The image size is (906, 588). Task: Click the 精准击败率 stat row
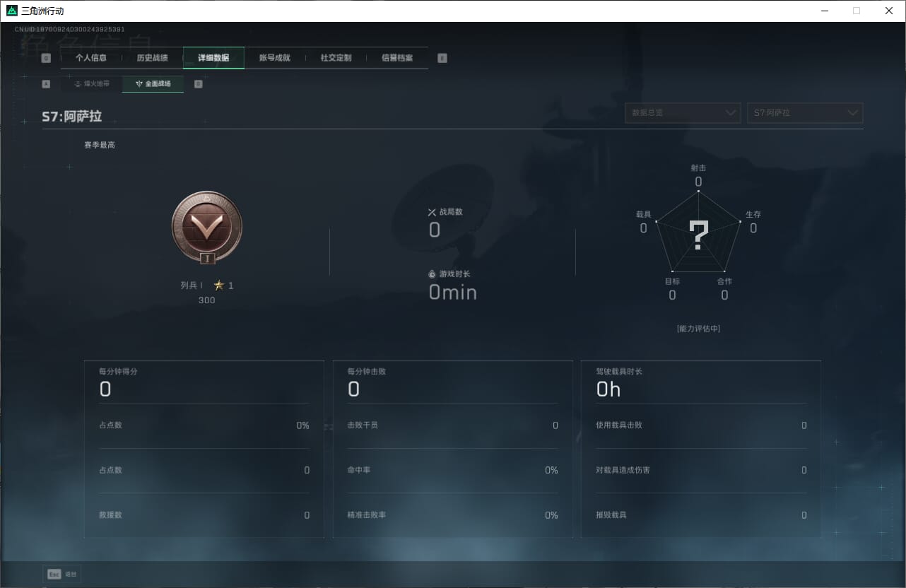click(x=453, y=515)
